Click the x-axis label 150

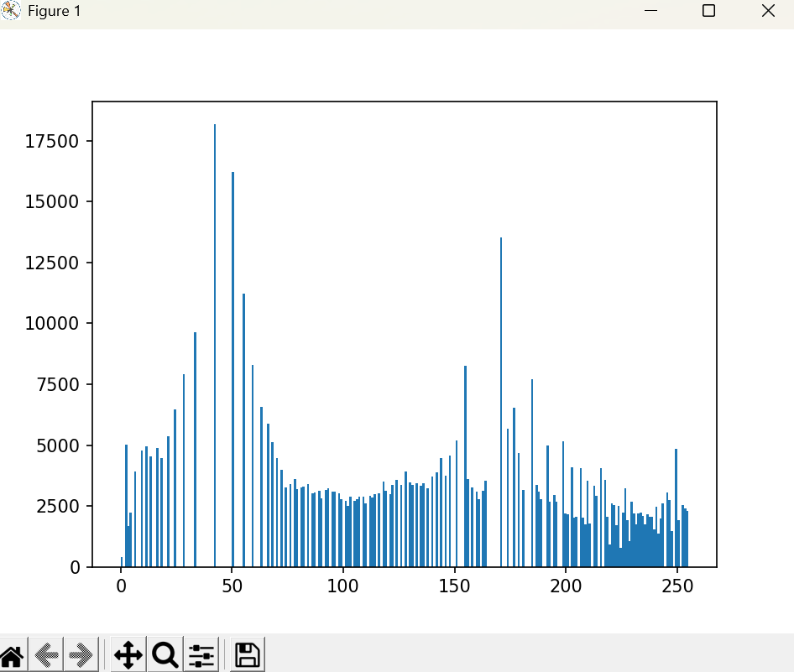pyautogui.click(x=454, y=586)
